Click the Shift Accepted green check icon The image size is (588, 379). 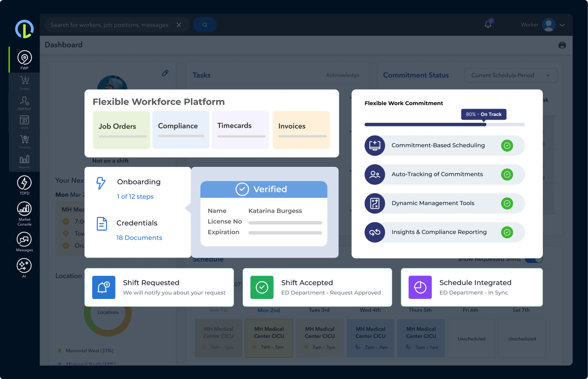click(x=262, y=287)
